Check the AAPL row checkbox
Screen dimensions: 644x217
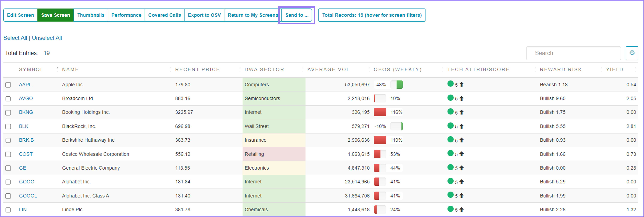8,85
